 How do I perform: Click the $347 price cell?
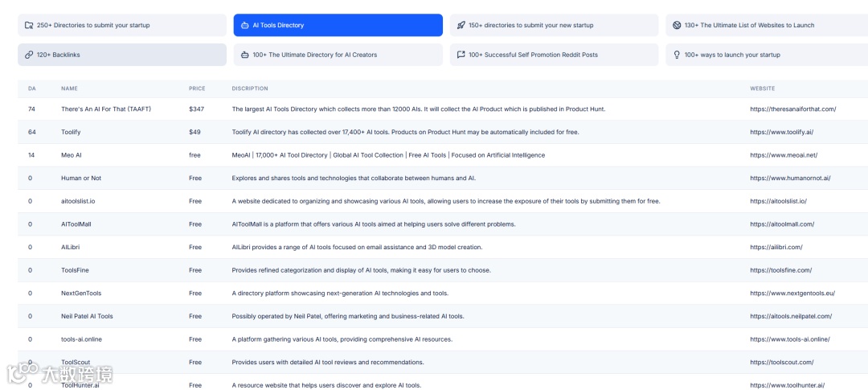[x=197, y=109]
